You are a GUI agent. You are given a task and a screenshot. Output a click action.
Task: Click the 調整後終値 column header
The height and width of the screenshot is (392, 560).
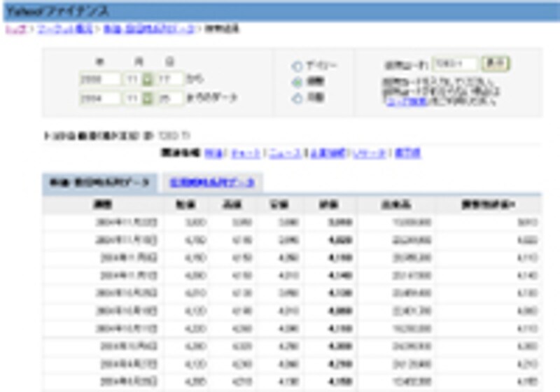[488, 204]
